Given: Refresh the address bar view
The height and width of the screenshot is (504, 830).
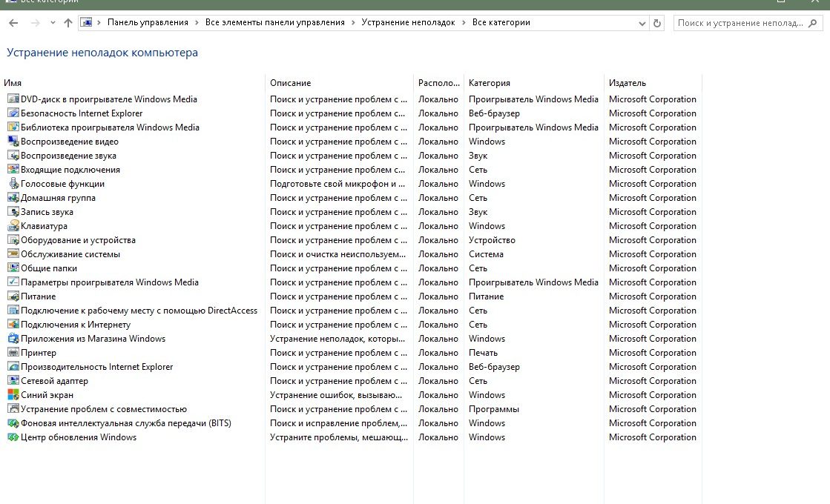Looking at the screenshot, I should [657, 23].
